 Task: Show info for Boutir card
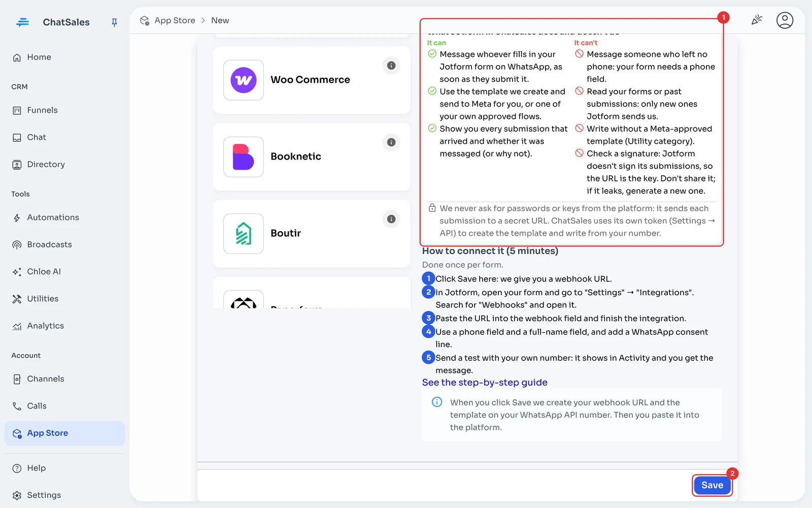(x=391, y=219)
